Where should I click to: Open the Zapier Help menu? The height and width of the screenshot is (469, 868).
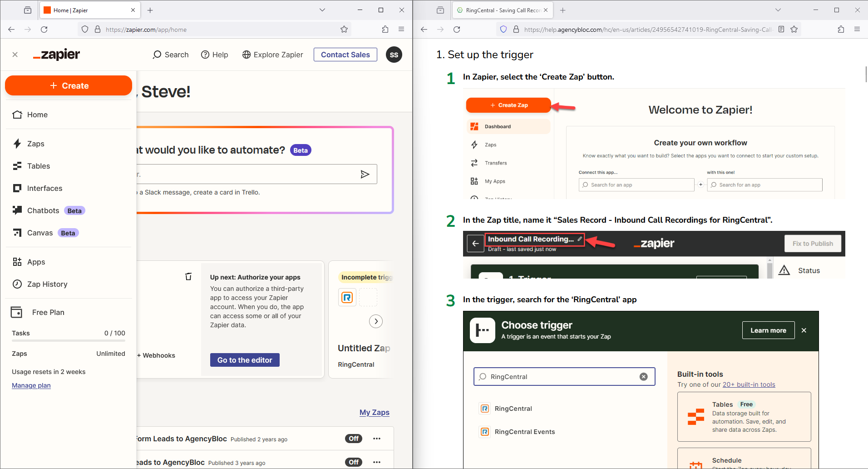coord(215,55)
